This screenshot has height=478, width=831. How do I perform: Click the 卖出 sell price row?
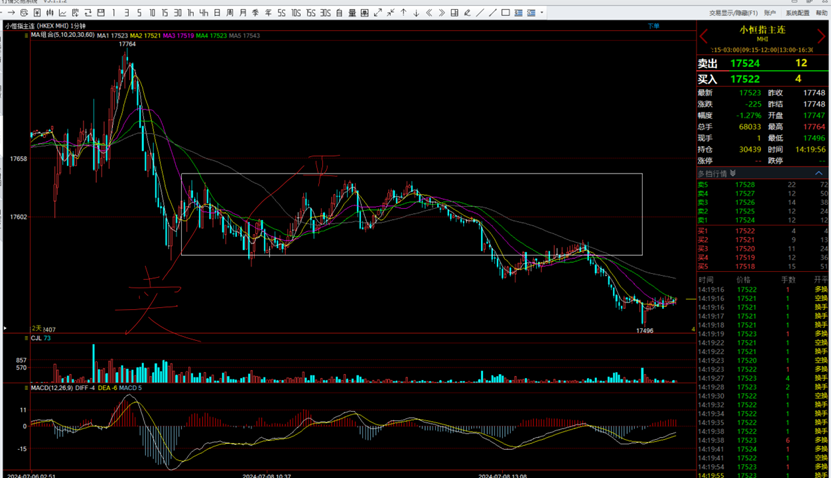[763, 64]
